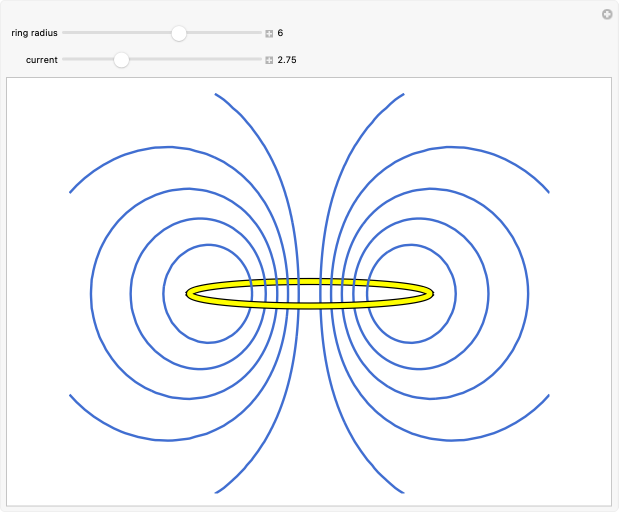
Task: Expand the current slider plus button
Action: (x=269, y=60)
